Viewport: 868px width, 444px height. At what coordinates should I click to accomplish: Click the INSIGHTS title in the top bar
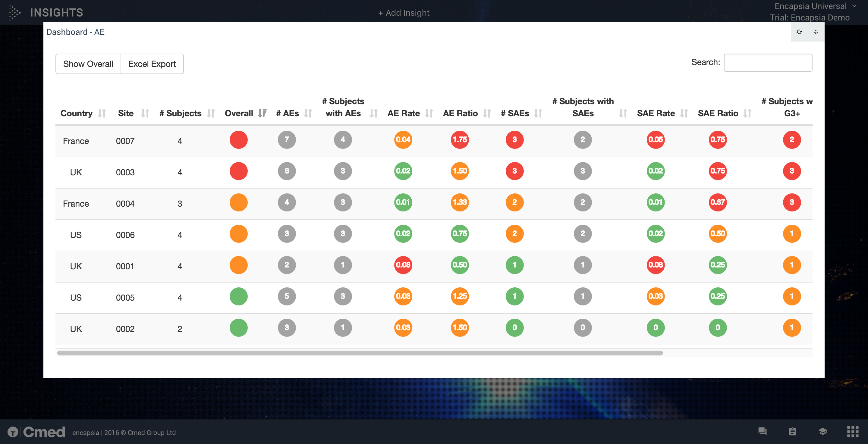[56, 12]
